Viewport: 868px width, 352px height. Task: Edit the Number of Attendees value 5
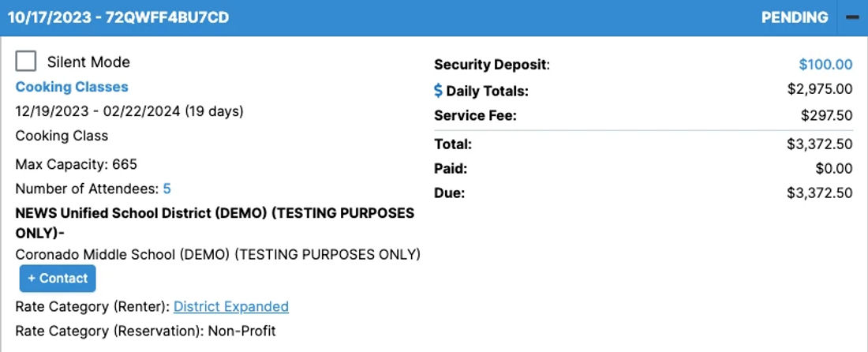tap(166, 189)
